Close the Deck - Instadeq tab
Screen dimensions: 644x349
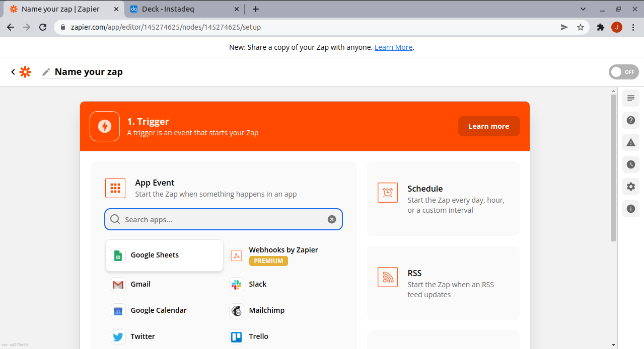237,9
